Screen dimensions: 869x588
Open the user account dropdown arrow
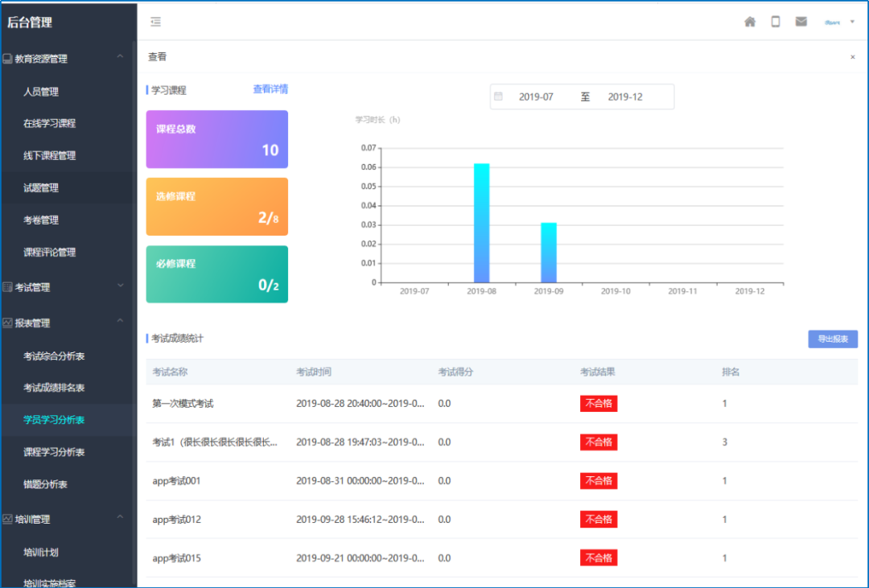852,23
